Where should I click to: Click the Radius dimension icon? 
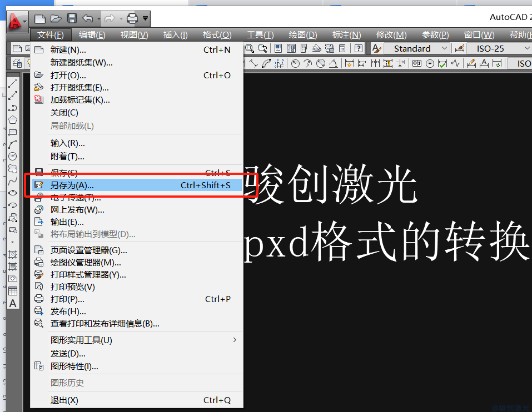tap(296, 63)
